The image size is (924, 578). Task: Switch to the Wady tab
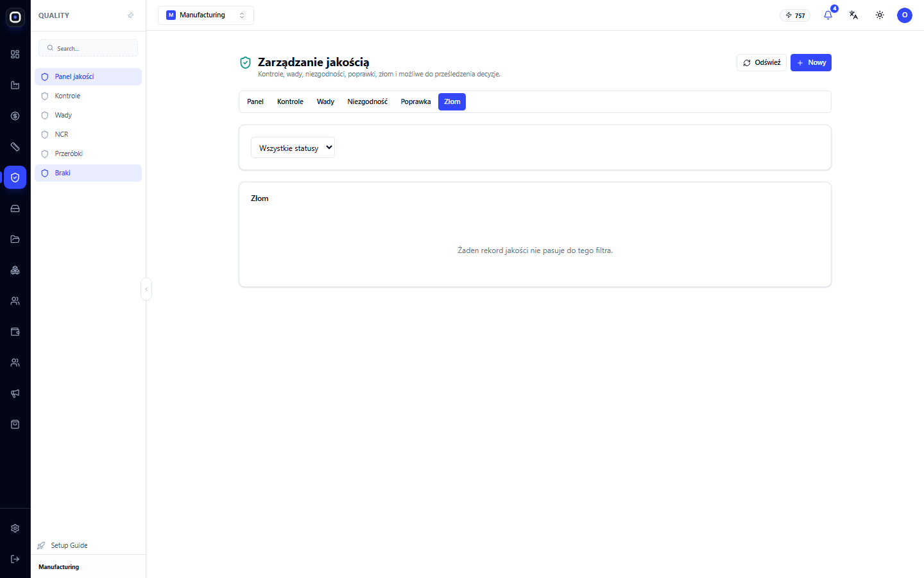[x=325, y=101]
